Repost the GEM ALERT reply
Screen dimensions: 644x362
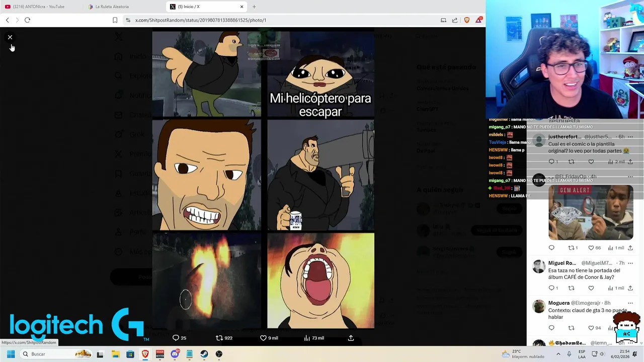pos(573,248)
